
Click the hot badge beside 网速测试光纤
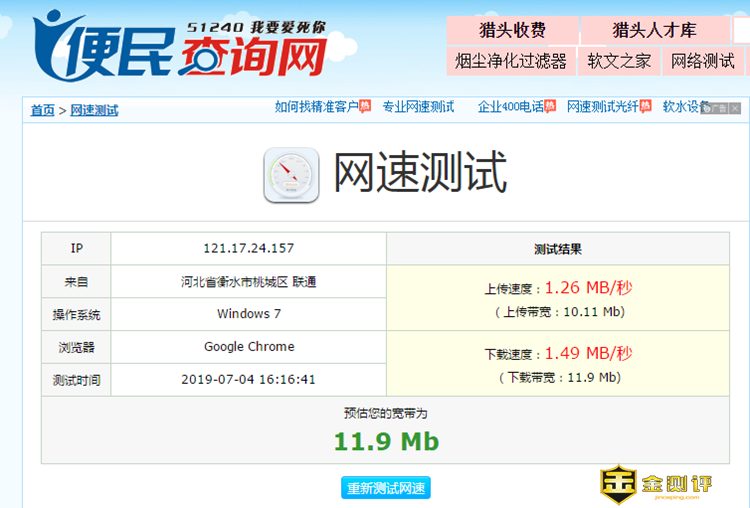[646, 106]
